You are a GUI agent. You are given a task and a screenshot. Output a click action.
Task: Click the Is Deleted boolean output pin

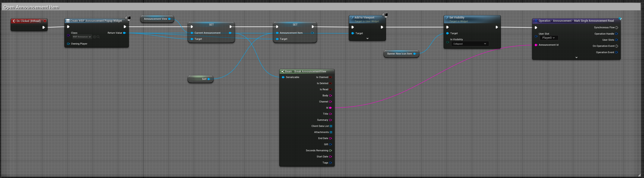[x=330, y=83]
